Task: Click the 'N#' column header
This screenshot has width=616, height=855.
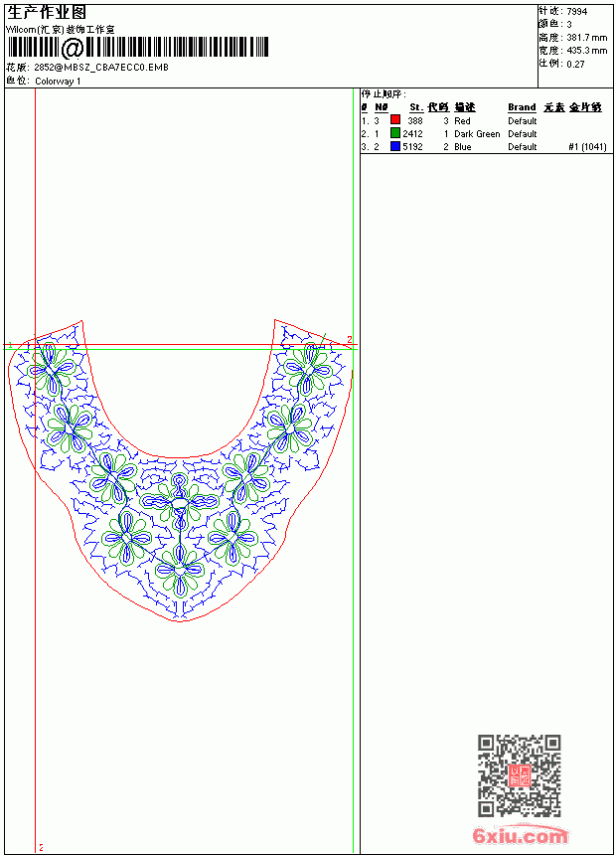Action: coord(382,107)
